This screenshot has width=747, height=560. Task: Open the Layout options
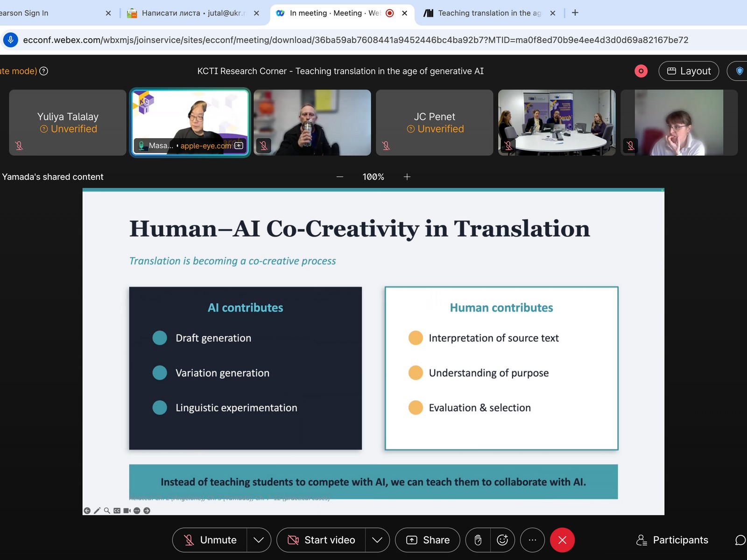689,71
